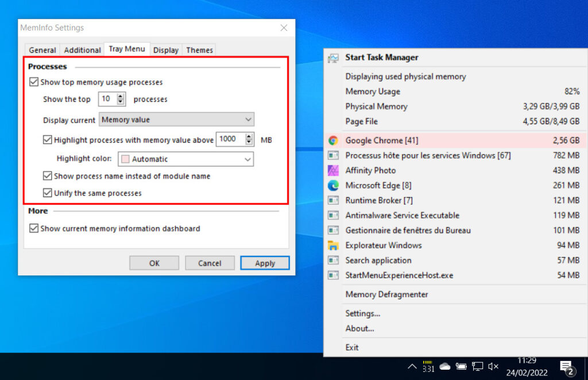Image resolution: width=588 pixels, height=380 pixels.
Task: Open the Display current Memory value dropdown
Action: click(x=176, y=120)
